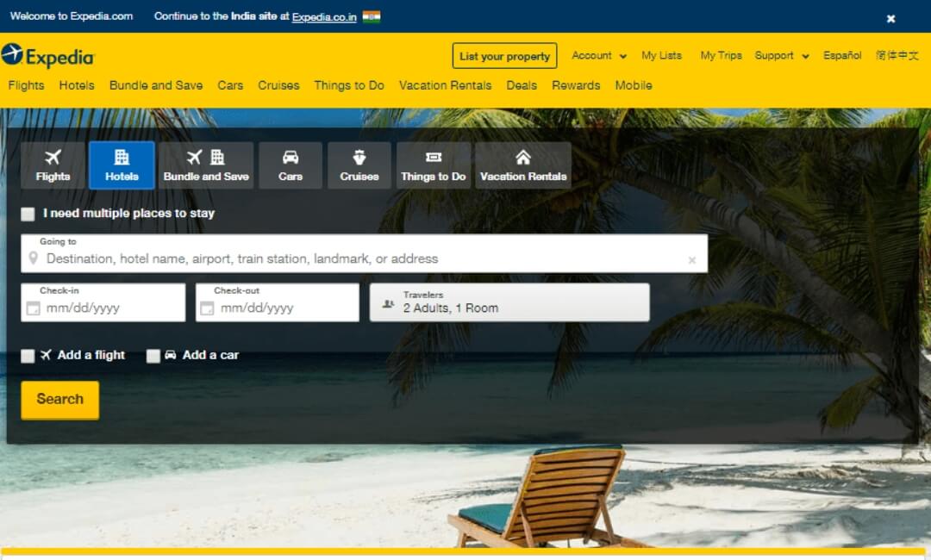Click the Expedia logo
The height and width of the screenshot is (560, 931).
(x=49, y=57)
